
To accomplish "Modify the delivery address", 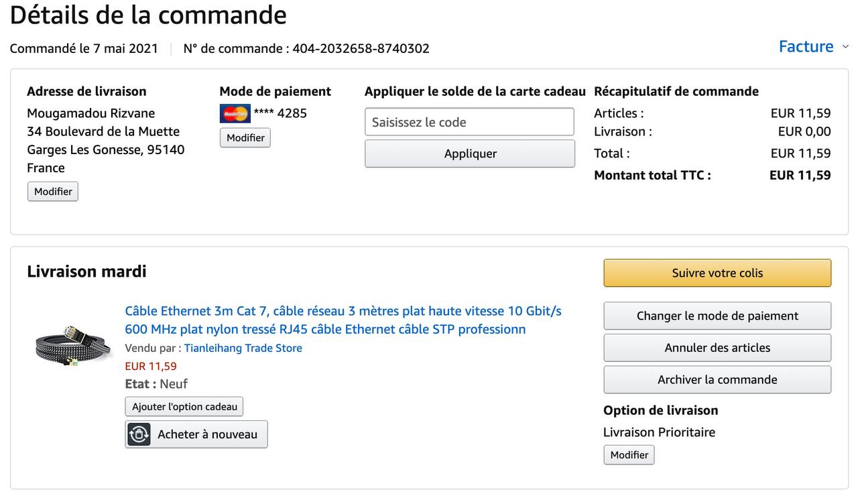I will click(53, 192).
